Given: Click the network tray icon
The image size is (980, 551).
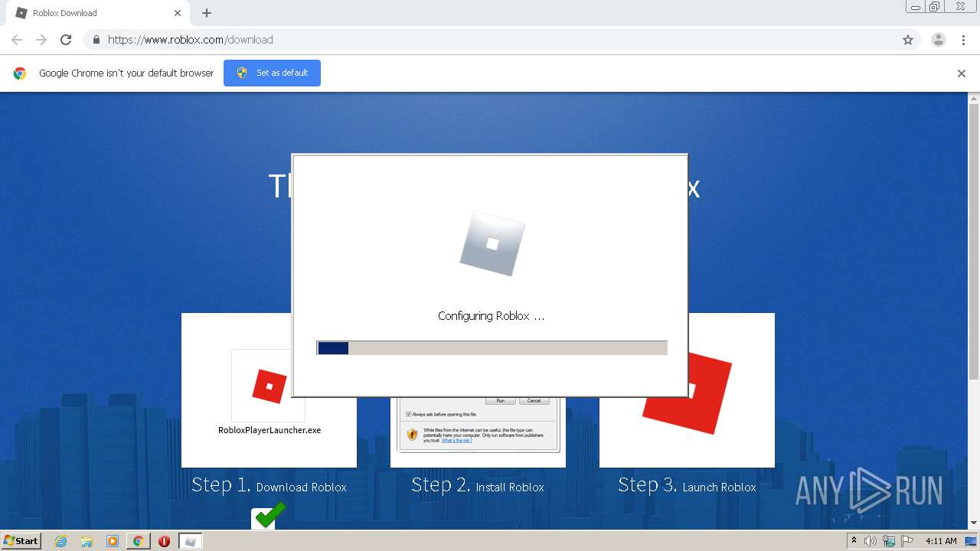Looking at the screenshot, I should 889,541.
